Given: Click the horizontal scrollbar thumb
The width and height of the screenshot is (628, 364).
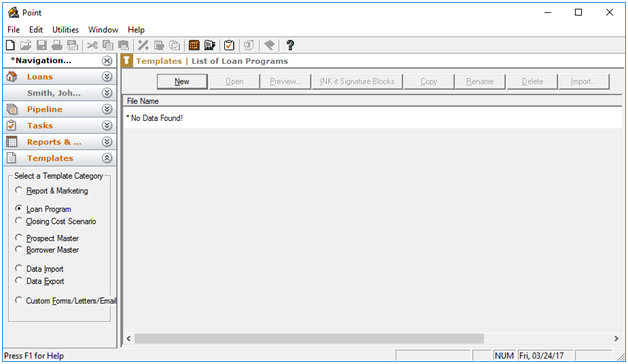Looking at the screenshot, I should (309, 339).
